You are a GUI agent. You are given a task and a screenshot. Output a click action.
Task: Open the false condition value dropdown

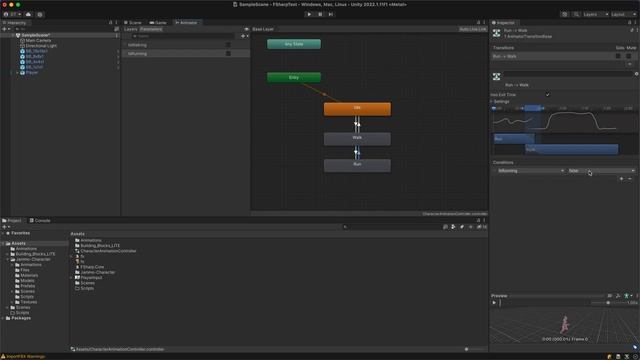pyautogui.click(x=601, y=171)
